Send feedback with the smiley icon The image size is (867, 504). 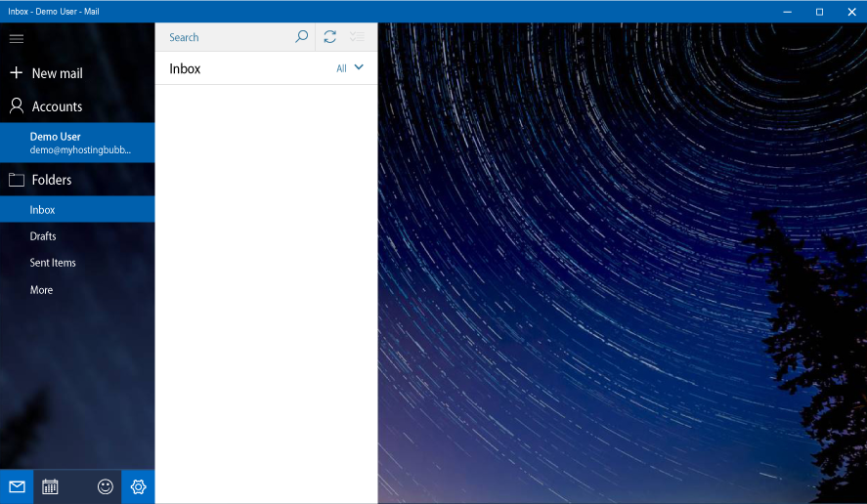pyautogui.click(x=105, y=486)
